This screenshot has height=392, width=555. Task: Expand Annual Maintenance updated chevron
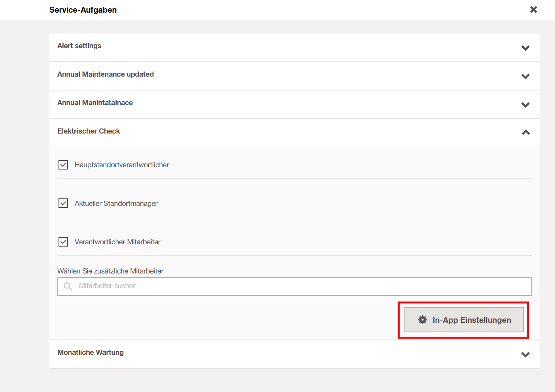[525, 76]
